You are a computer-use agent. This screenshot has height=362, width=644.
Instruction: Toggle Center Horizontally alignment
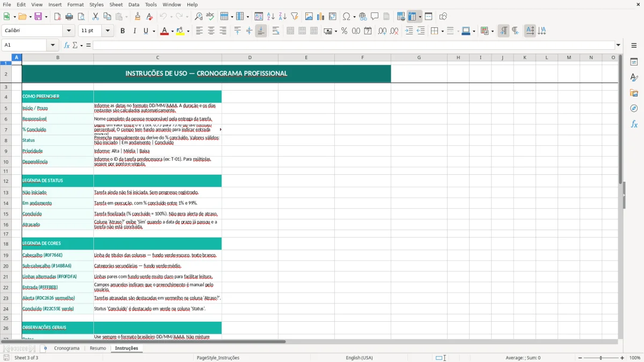(211, 31)
